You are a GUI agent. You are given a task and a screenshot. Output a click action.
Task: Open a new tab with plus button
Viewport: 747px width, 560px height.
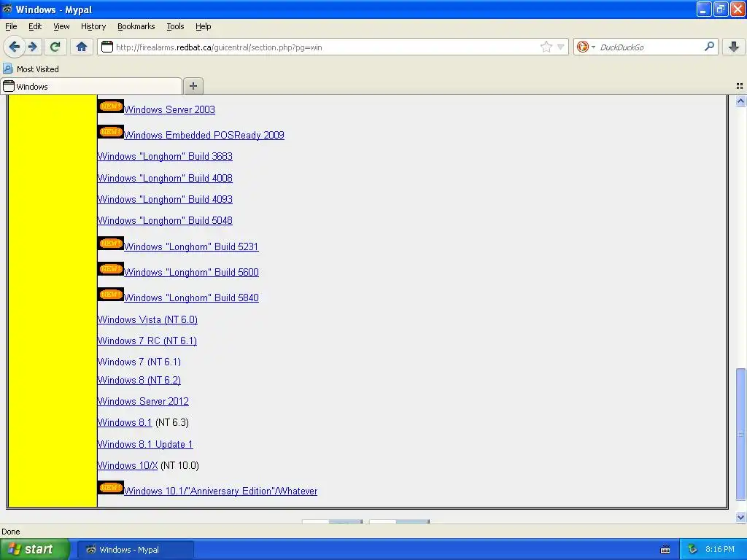(193, 86)
